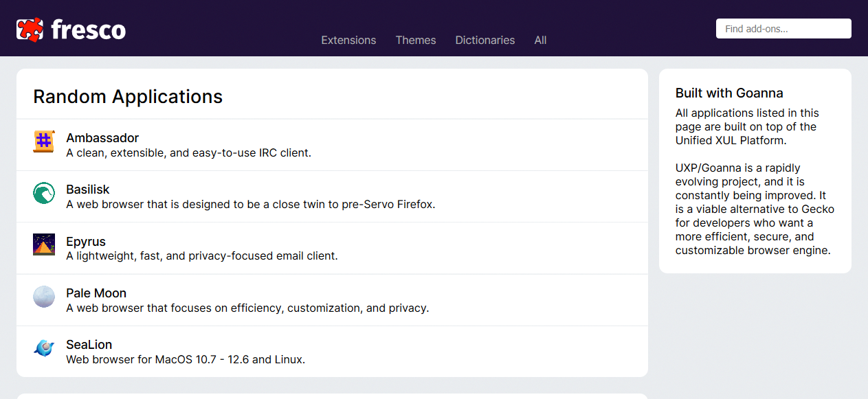Viewport: 868px width, 399px height.
Task: Click the Pale Moon app row thumbnail
Action: point(43,297)
